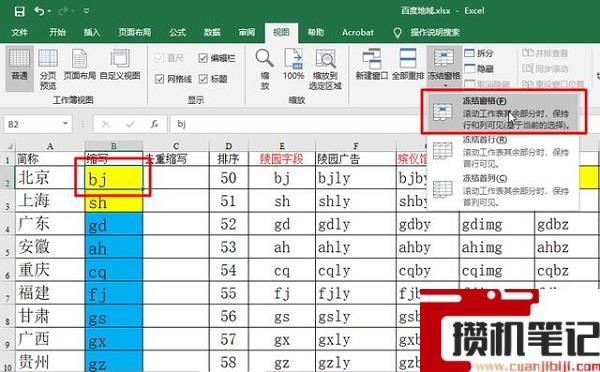Select the blue cell containing ah
600x372 pixels.
114,247
